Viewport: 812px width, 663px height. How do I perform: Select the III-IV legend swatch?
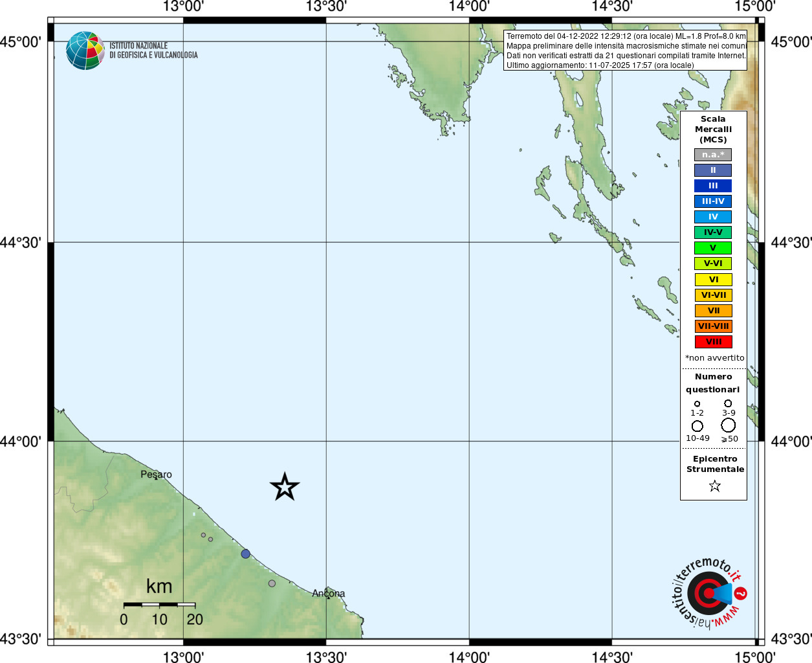pyautogui.click(x=713, y=201)
